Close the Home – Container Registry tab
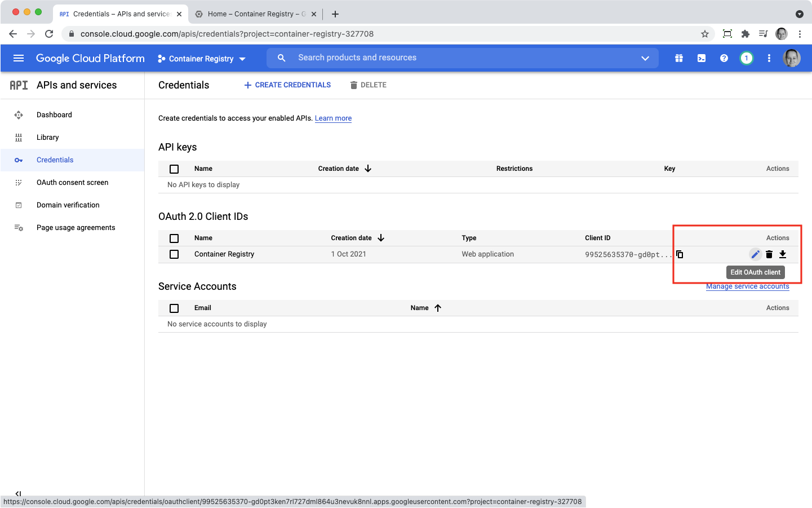The height and width of the screenshot is (508, 812). [x=314, y=14]
